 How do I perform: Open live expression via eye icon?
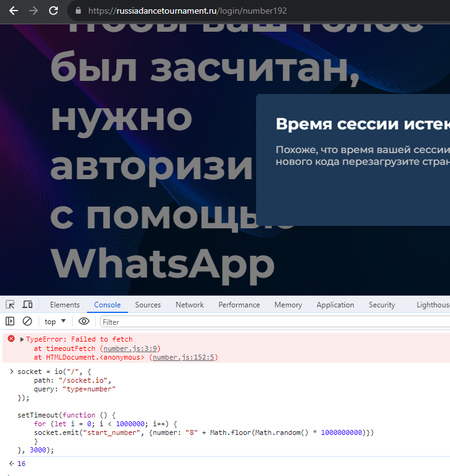(x=84, y=321)
